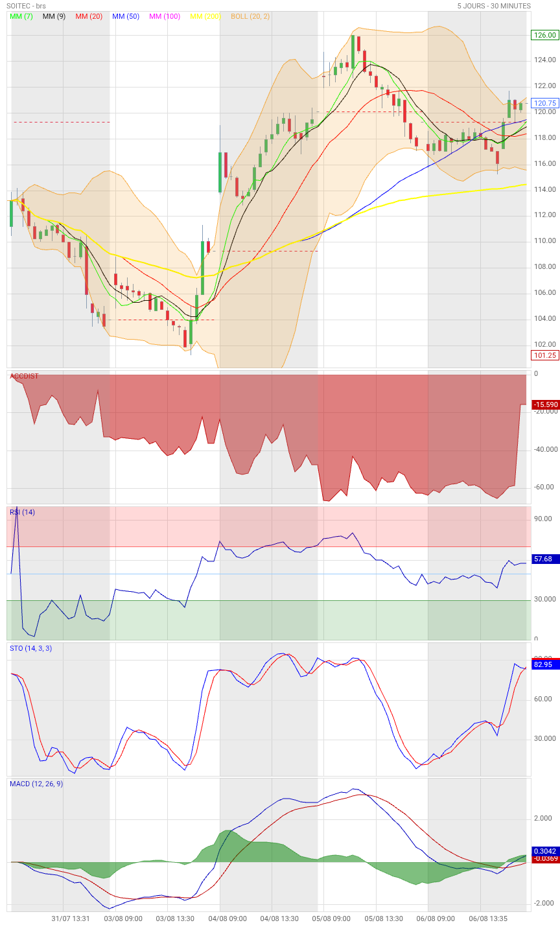Click the 30.000 RSI axis label
Viewport: 560px width, 925px height.
coord(545,599)
